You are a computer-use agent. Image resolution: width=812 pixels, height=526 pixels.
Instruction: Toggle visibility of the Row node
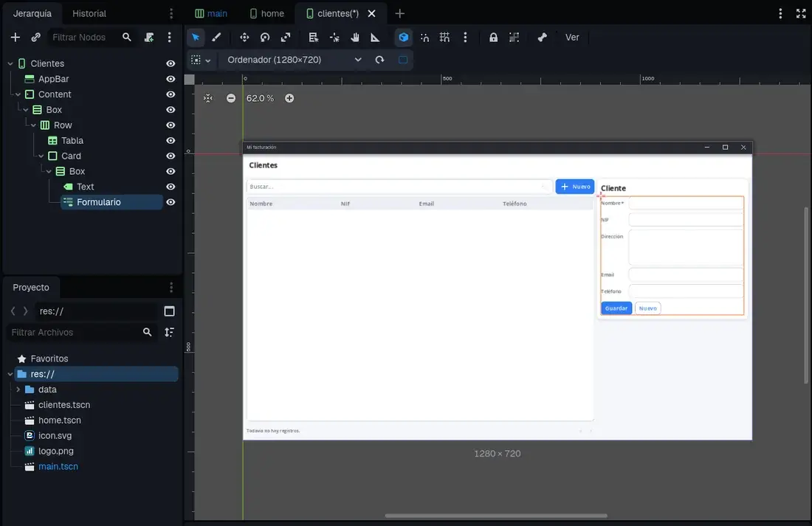[x=171, y=125]
